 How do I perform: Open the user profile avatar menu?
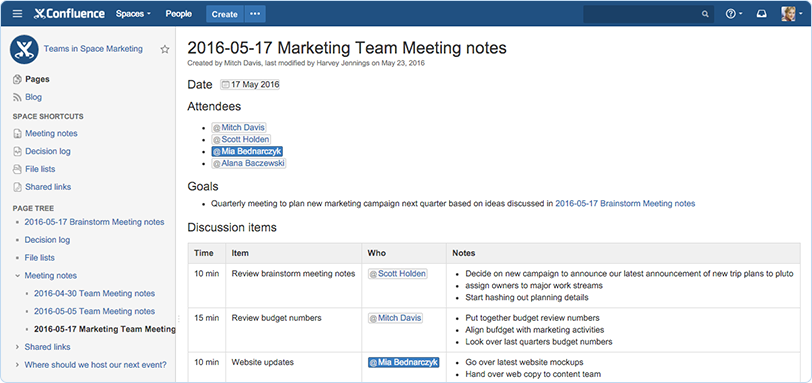[x=792, y=14]
